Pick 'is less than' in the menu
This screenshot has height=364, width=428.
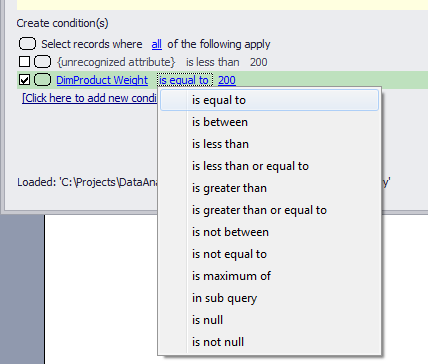click(x=269, y=144)
